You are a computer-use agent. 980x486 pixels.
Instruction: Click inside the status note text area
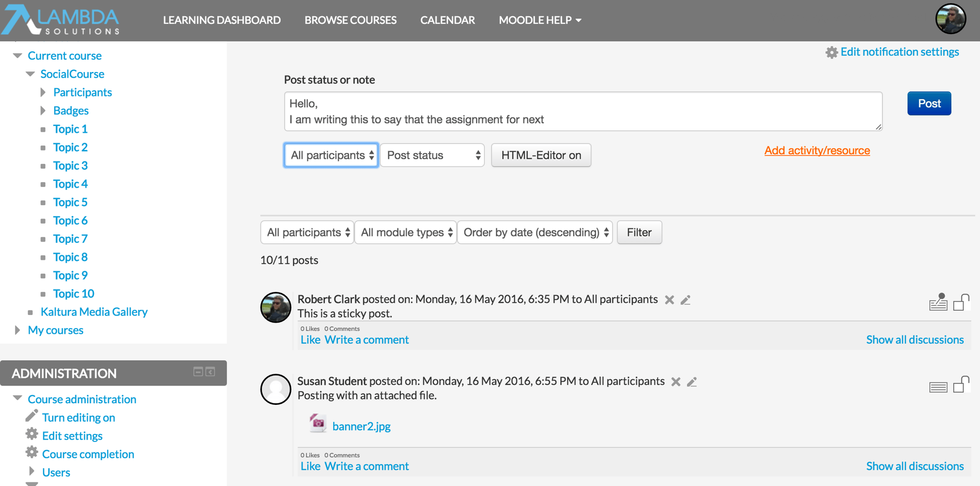[583, 111]
